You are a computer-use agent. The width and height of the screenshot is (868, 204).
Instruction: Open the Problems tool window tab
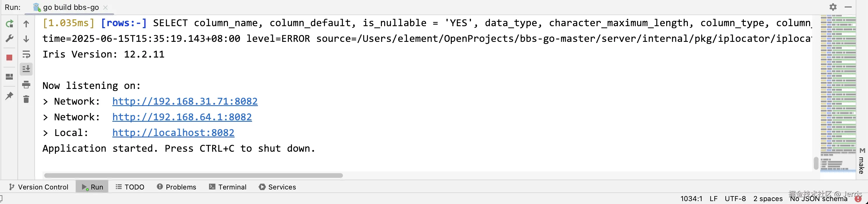pos(177,187)
